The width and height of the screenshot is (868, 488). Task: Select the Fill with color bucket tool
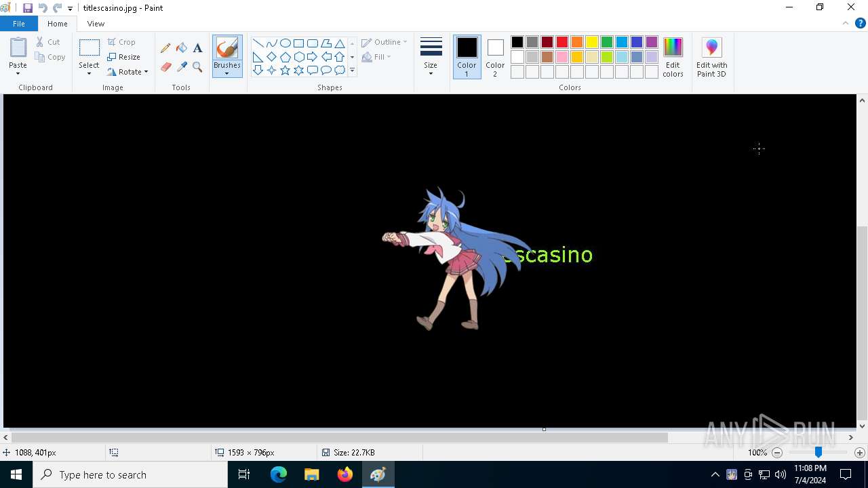pyautogui.click(x=182, y=48)
